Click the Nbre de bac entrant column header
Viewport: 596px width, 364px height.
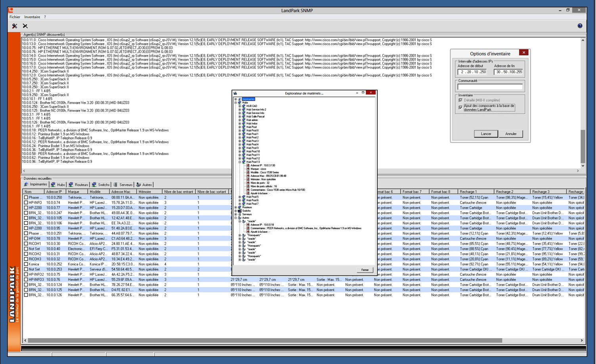click(x=179, y=192)
